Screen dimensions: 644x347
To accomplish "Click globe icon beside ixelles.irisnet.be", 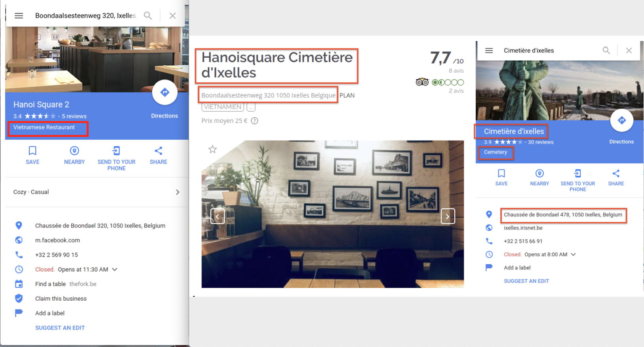I will click(x=489, y=228).
